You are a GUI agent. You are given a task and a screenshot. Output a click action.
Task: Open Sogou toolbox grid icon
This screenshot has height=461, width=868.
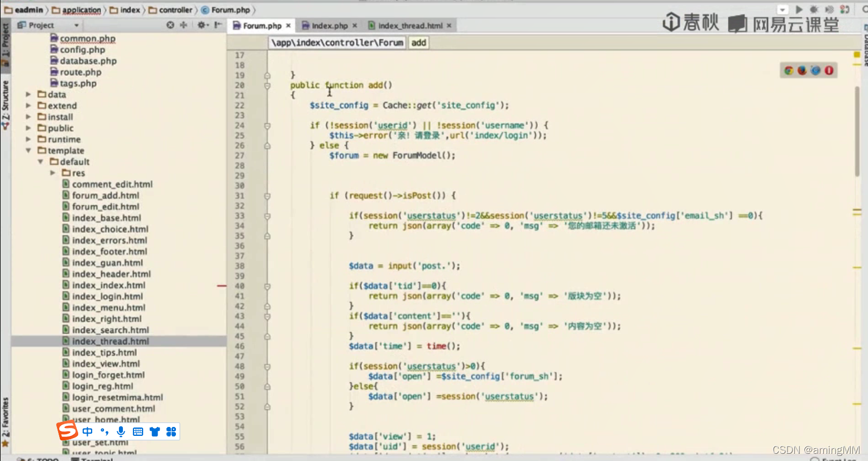171,431
